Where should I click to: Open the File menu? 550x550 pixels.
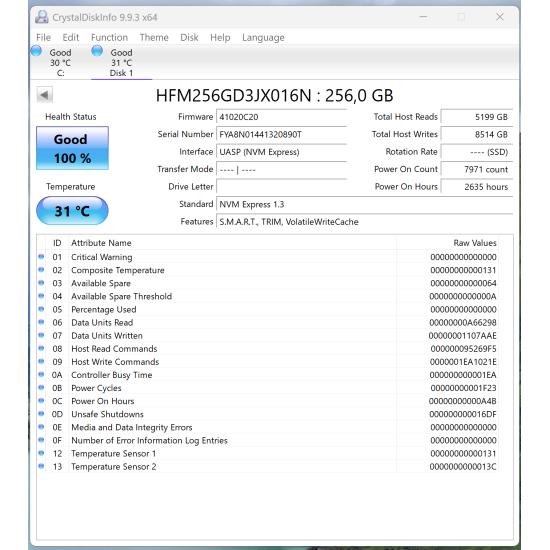43,38
